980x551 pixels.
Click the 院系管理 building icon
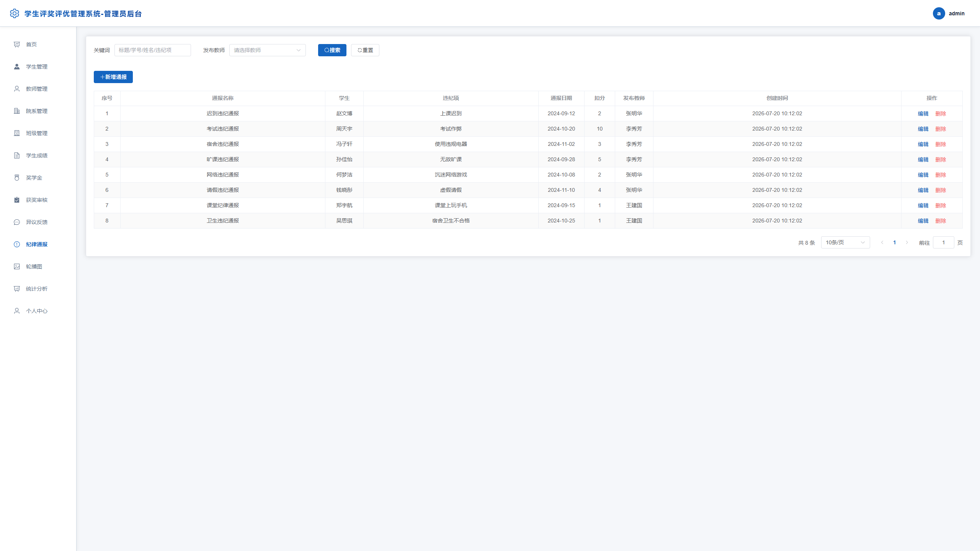point(17,111)
